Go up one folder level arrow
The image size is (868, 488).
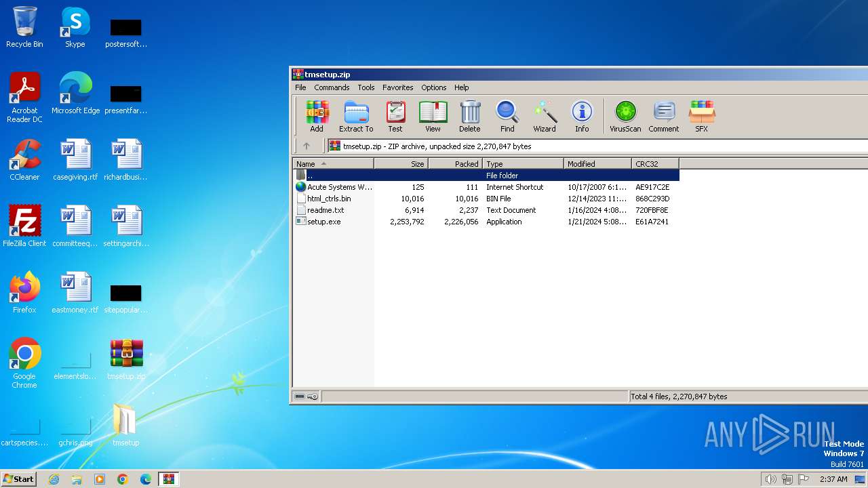[307, 146]
